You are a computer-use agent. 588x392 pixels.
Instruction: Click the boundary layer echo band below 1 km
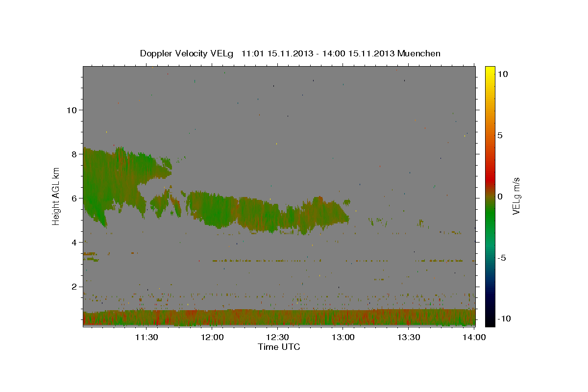click(279, 318)
